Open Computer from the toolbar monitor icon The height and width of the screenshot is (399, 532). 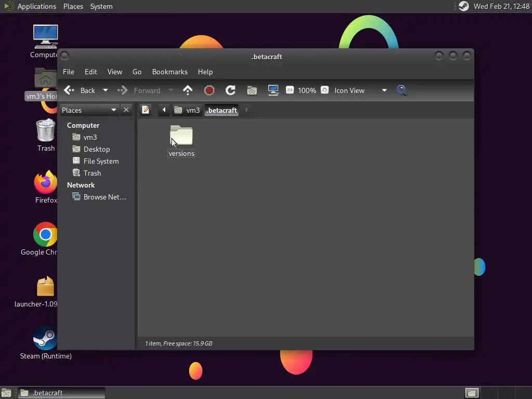pyautogui.click(x=273, y=90)
